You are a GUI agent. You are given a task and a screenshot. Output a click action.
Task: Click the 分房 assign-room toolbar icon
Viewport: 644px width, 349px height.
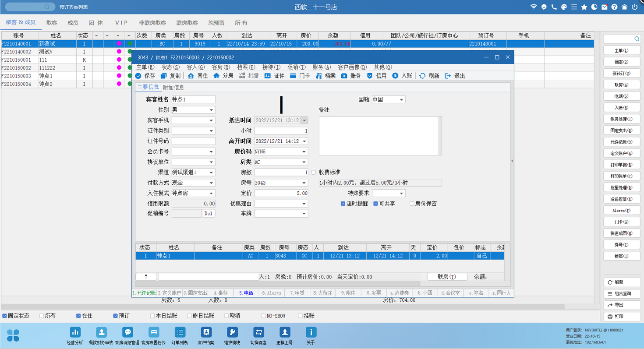pos(216,76)
